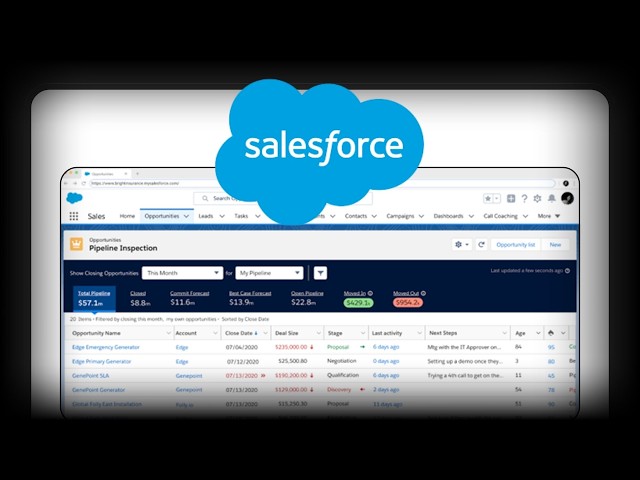Click the score column header icon

pyautogui.click(x=551, y=333)
